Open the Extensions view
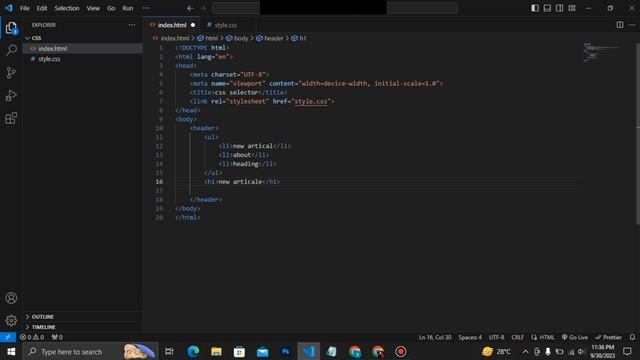Screen dimensions: 640x360 [11, 118]
